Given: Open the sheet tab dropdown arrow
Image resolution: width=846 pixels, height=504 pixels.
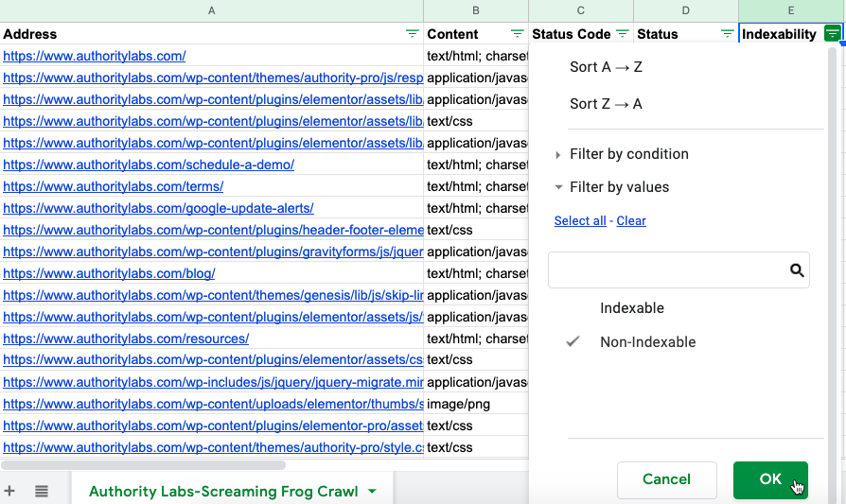Looking at the screenshot, I should [372, 492].
